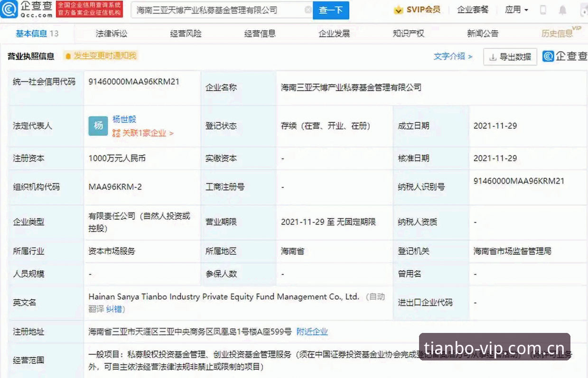Image resolution: width=588 pixels, height=378 pixels.
Task: Click the 企查查 logo beside the export button
Action: (565, 56)
